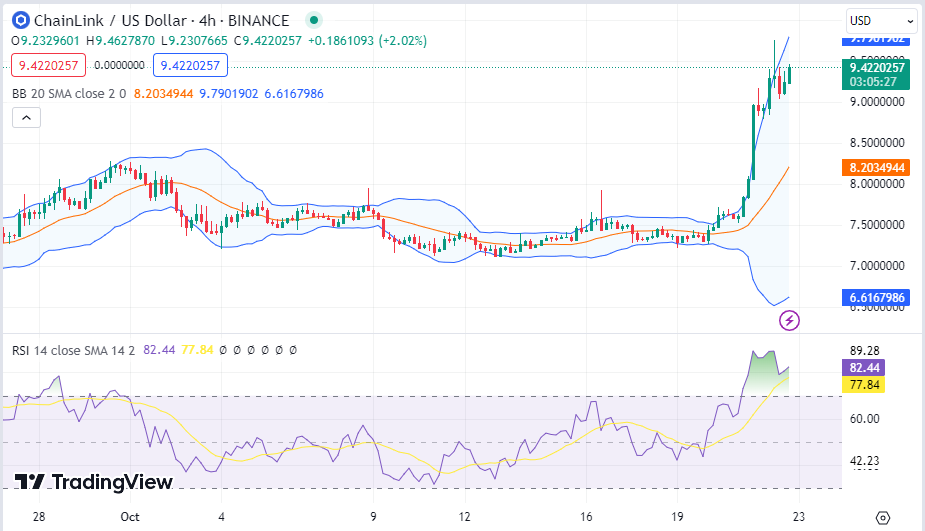Click the purple lightning flash icon
Image resolution: width=925 pixels, height=531 pixels.
point(789,320)
